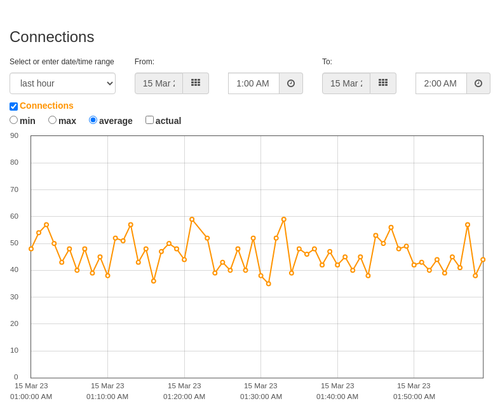Select the max radio button

click(x=52, y=120)
